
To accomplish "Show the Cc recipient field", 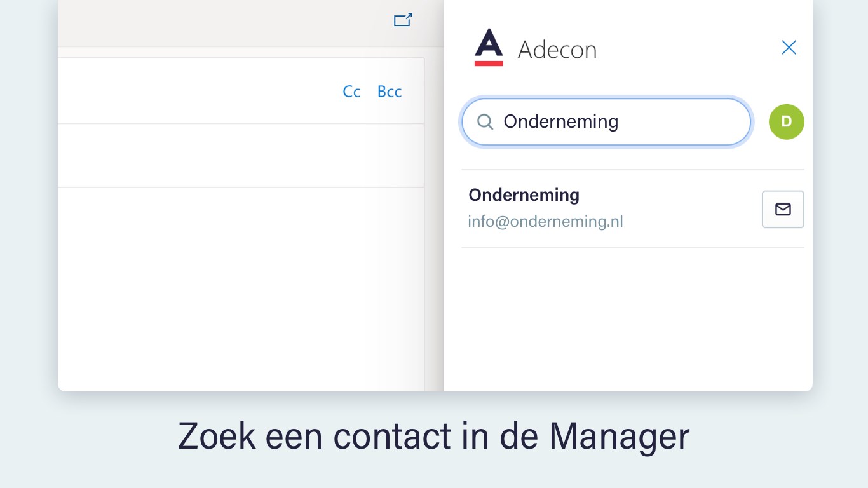I will pos(351,91).
